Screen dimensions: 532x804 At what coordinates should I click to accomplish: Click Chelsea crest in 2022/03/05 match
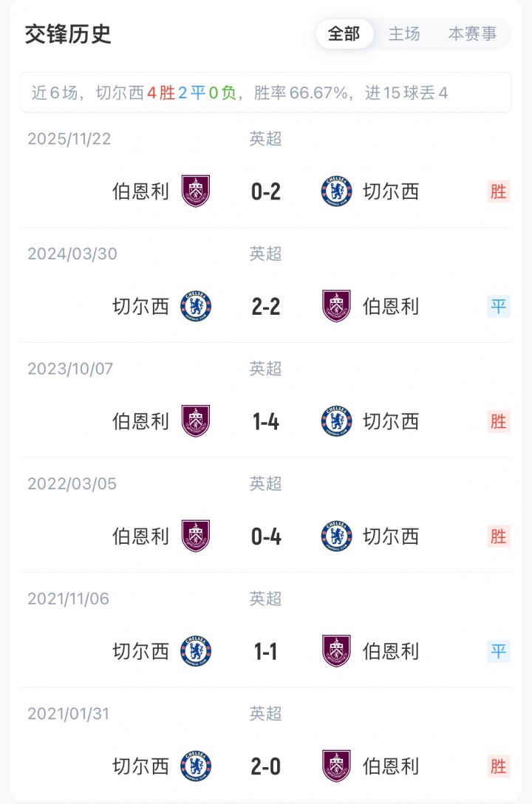[x=336, y=536]
